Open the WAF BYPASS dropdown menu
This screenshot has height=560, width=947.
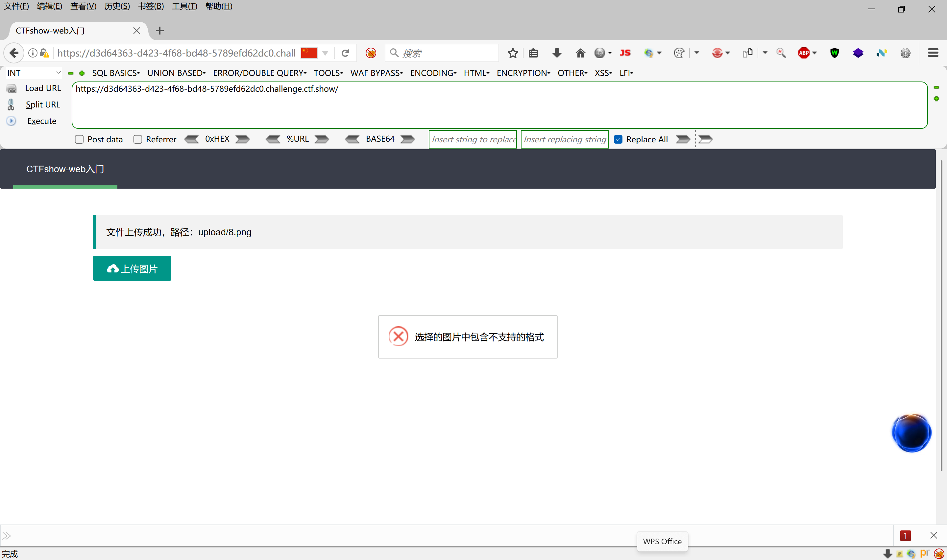pyautogui.click(x=376, y=73)
